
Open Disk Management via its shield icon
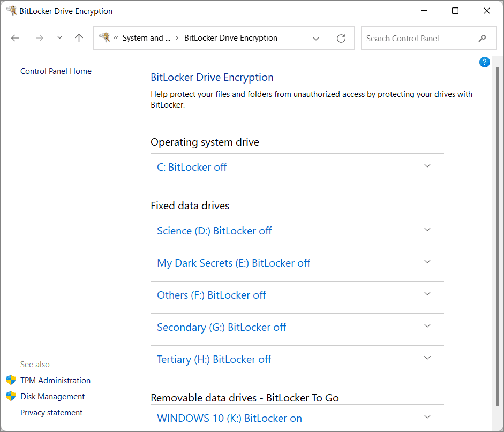pos(11,396)
